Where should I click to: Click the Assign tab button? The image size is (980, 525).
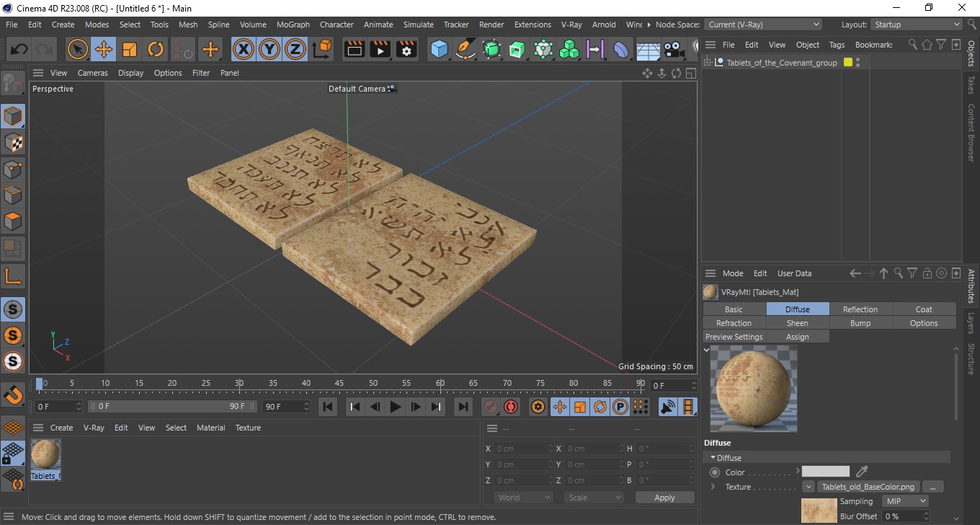coord(797,337)
